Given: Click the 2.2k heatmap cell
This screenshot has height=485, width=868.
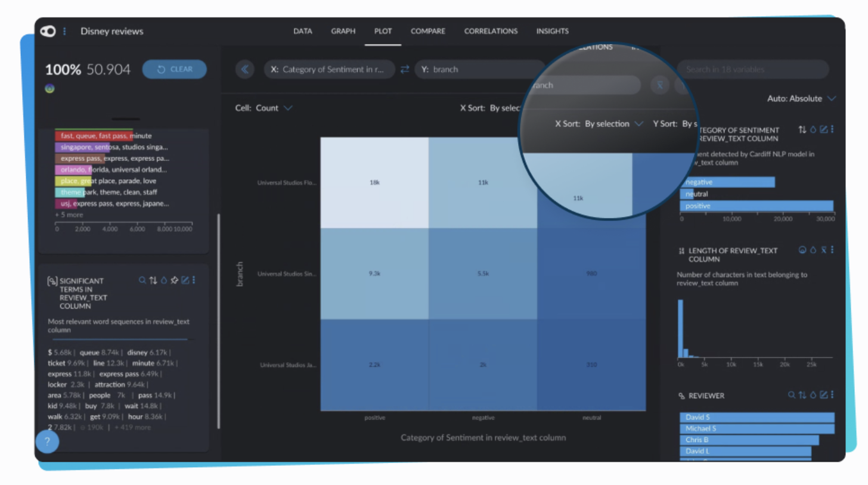Looking at the screenshot, I should click(374, 365).
